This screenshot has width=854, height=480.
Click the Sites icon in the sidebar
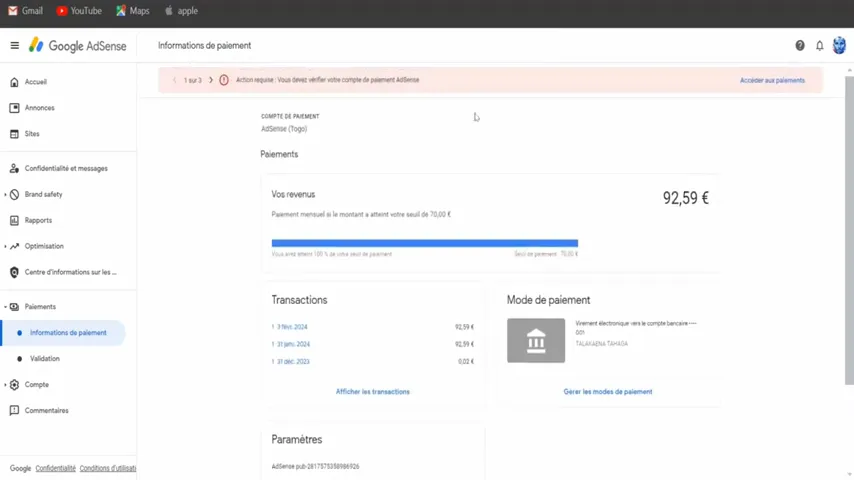pyautogui.click(x=14, y=133)
